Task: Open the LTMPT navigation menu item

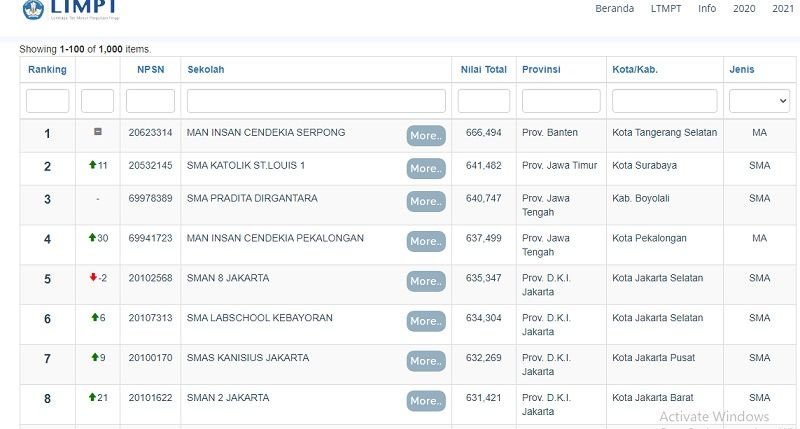Action: click(x=666, y=9)
